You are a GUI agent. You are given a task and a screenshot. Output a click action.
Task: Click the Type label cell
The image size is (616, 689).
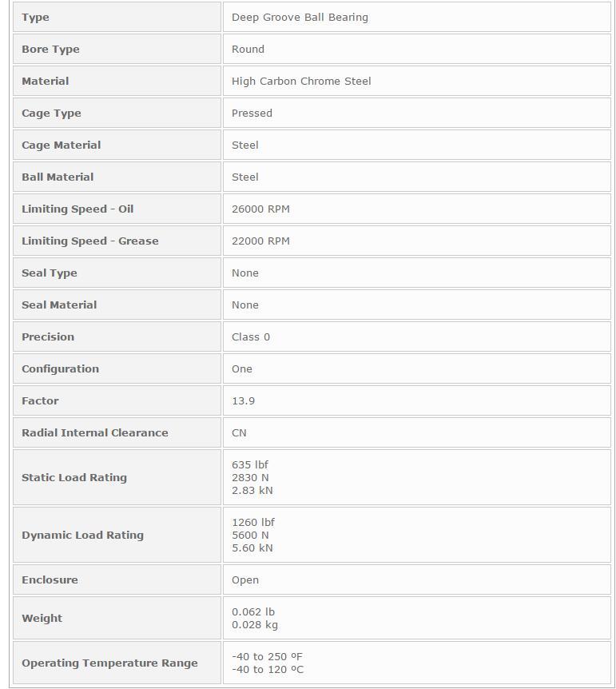pyautogui.click(x=35, y=17)
